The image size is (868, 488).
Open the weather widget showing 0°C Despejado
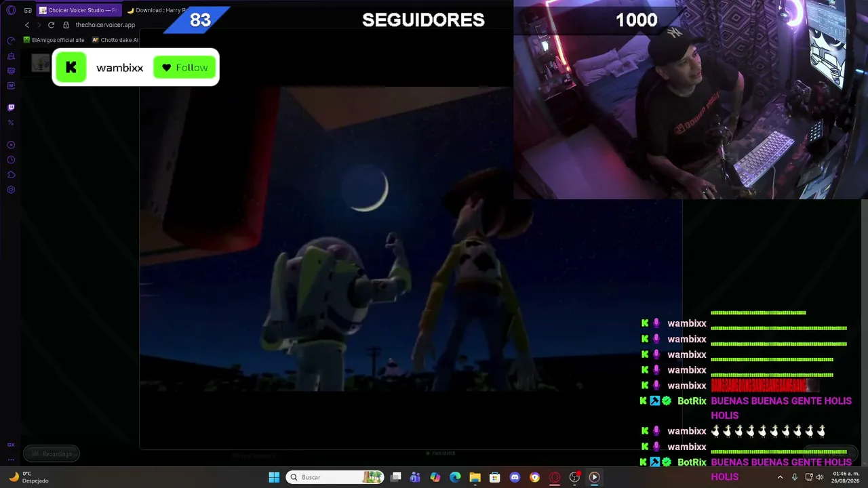click(28, 477)
